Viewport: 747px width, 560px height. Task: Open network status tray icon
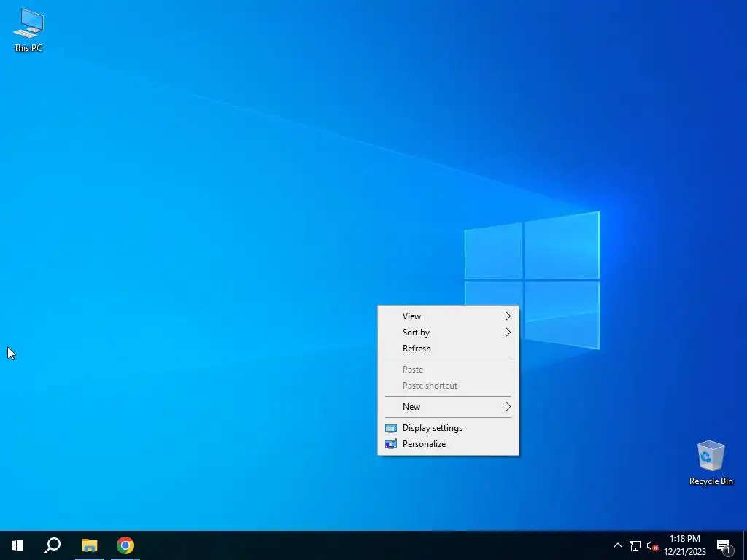tap(635, 545)
